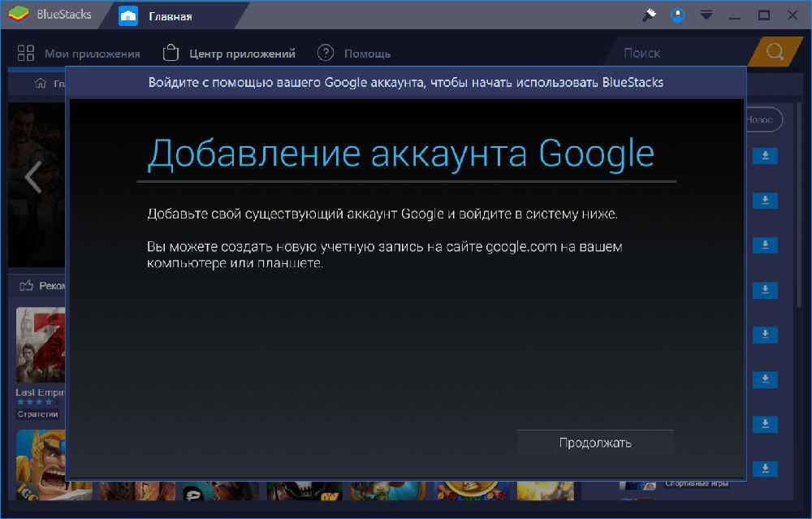This screenshot has height=519, width=812.
Task: Open the theme brush icon in title bar
Action: point(649,15)
